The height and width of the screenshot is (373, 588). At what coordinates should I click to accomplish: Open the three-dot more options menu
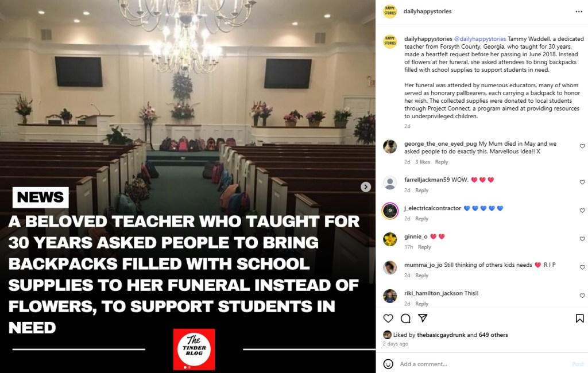coord(579,11)
